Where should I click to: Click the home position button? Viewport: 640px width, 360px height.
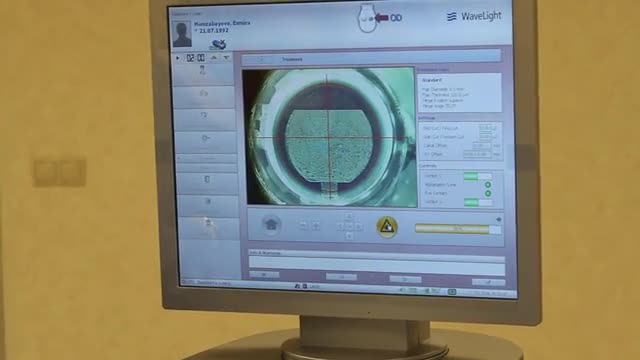pyautogui.click(x=271, y=224)
